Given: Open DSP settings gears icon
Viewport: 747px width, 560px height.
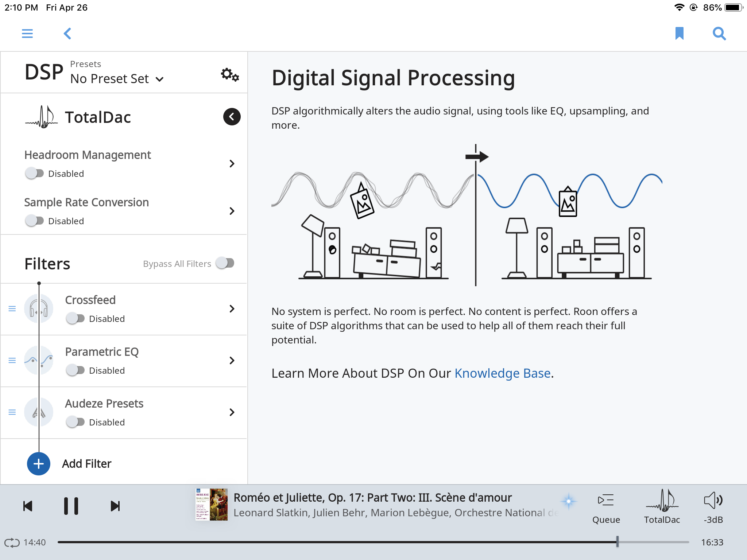Looking at the screenshot, I should pos(230,75).
